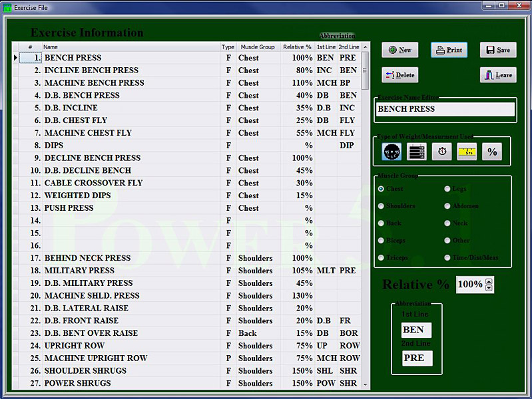
Task: Print the exercise list
Action: point(449,50)
